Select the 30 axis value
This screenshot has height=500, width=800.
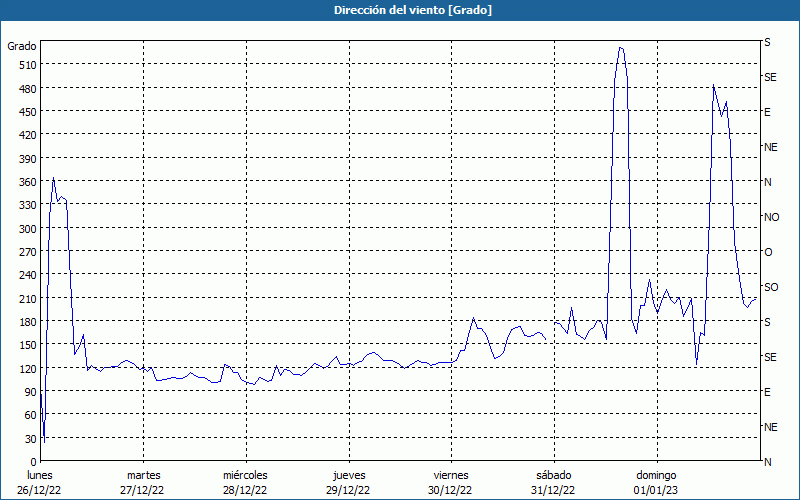click(x=31, y=439)
